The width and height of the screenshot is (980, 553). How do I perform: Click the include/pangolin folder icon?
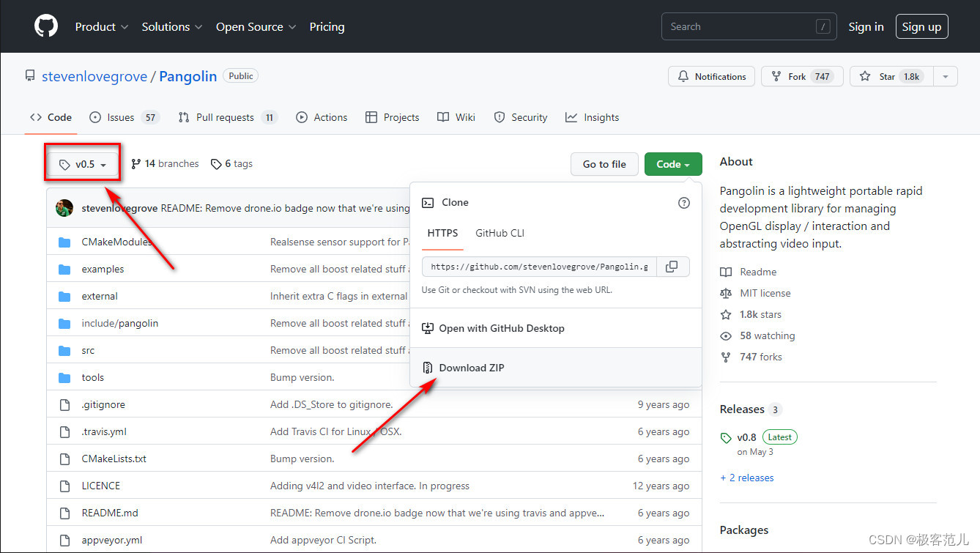(x=64, y=324)
